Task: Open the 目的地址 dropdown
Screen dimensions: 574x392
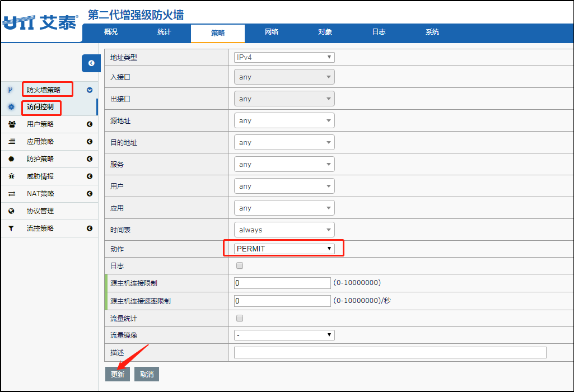Action: coord(284,142)
